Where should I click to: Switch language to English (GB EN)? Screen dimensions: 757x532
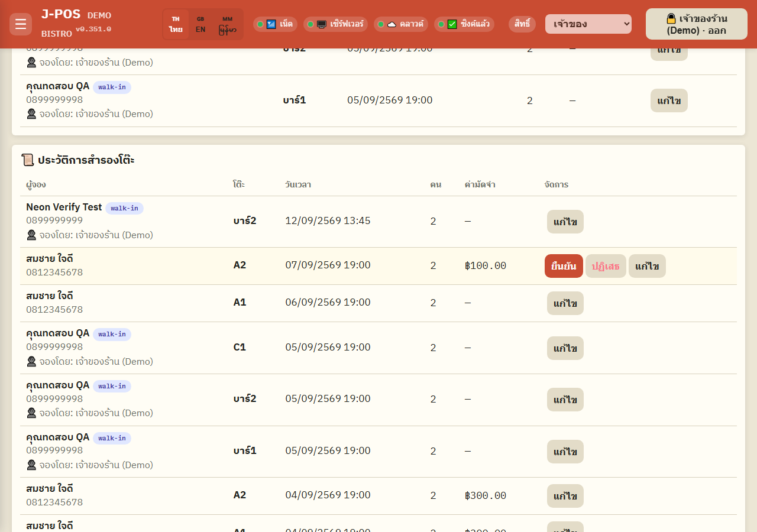click(x=200, y=24)
